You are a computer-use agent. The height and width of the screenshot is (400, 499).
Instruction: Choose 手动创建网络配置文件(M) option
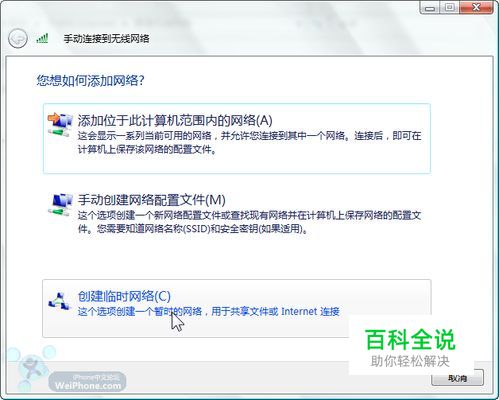point(237,213)
